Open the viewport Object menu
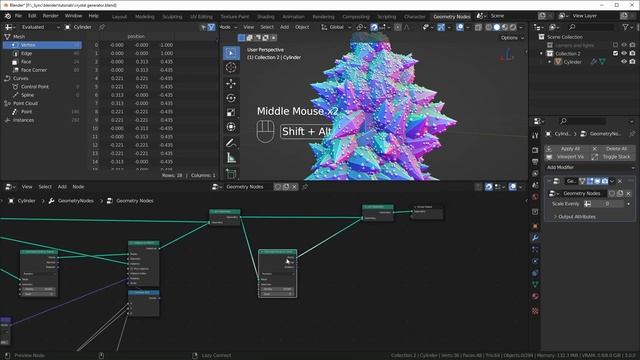This screenshot has height=360, width=640. [302, 27]
